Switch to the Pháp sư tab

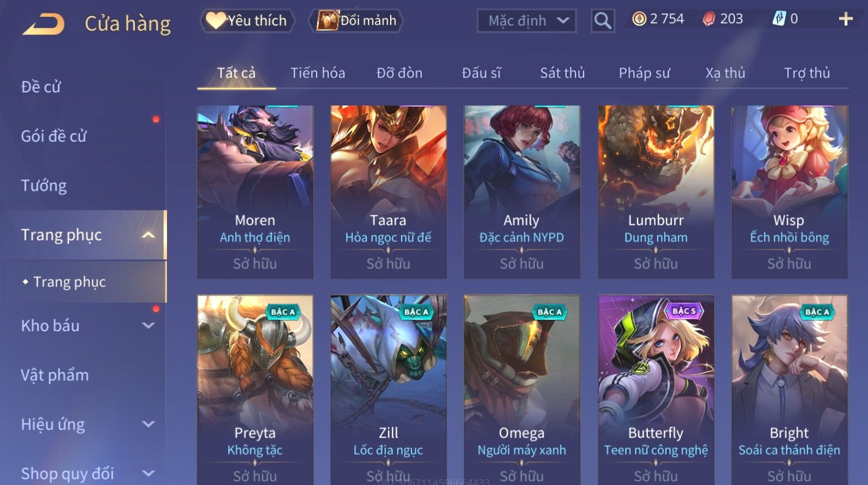coord(644,73)
